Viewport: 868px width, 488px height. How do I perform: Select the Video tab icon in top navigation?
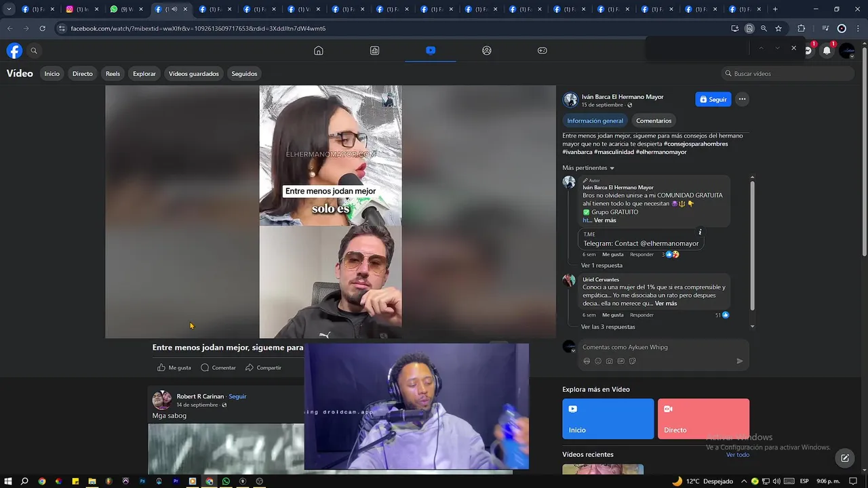coord(431,51)
